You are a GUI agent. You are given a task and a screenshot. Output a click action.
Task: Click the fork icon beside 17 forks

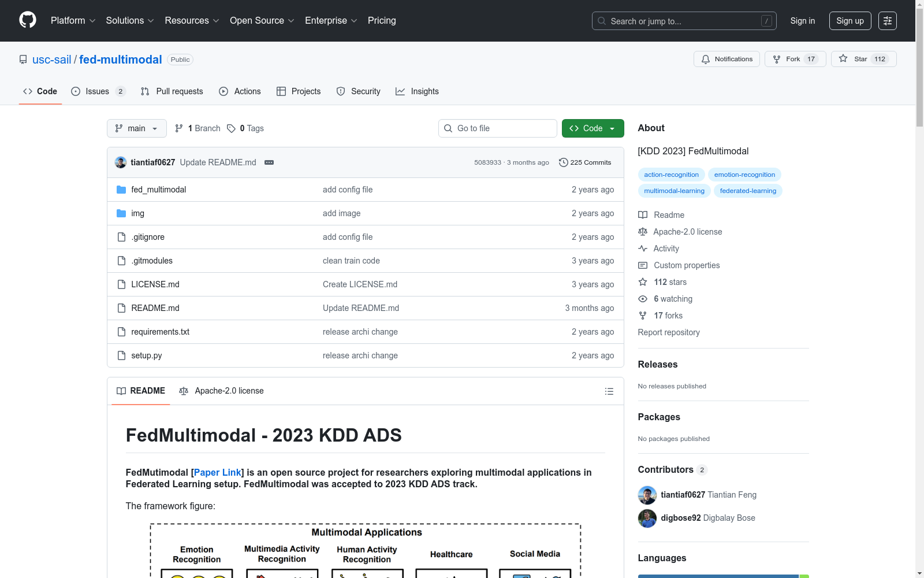[x=643, y=316]
